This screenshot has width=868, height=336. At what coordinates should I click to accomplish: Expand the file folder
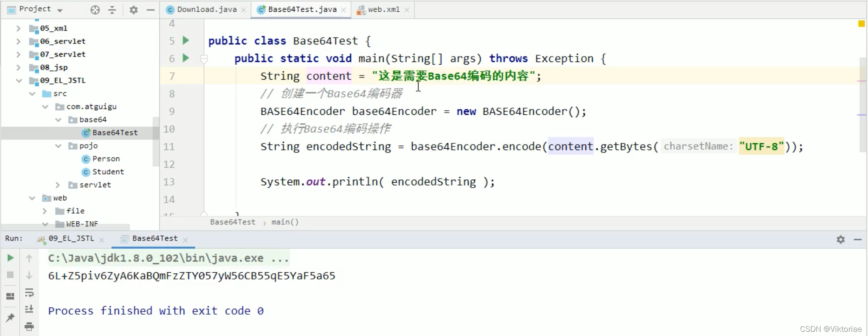[x=45, y=211]
